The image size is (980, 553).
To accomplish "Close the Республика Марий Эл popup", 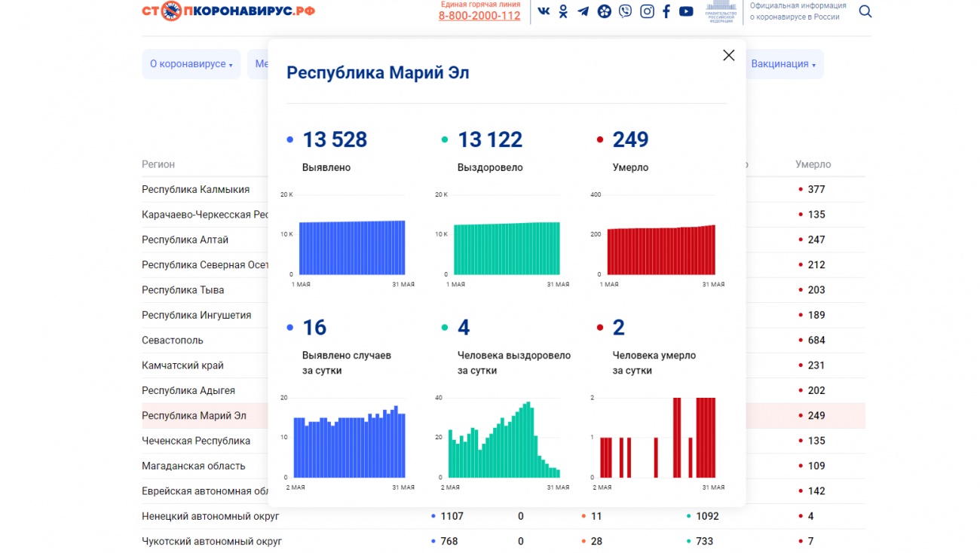I will pyautogui.click(x=728, y=55).
